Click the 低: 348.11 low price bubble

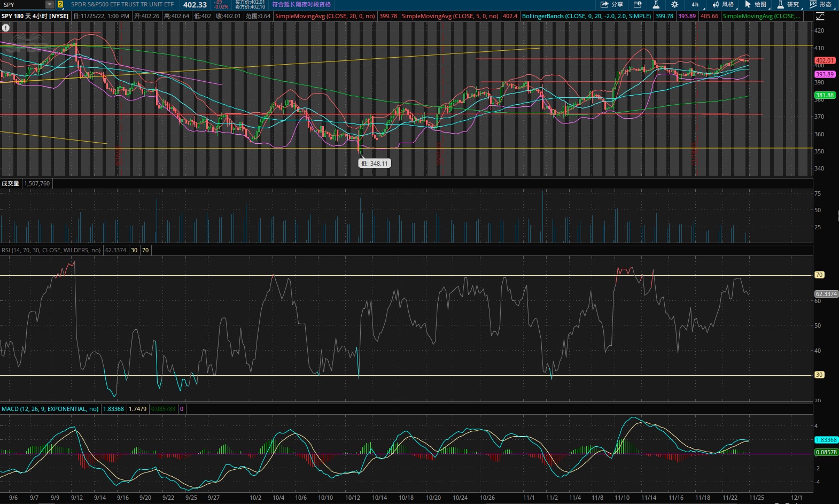coord(374,164)
